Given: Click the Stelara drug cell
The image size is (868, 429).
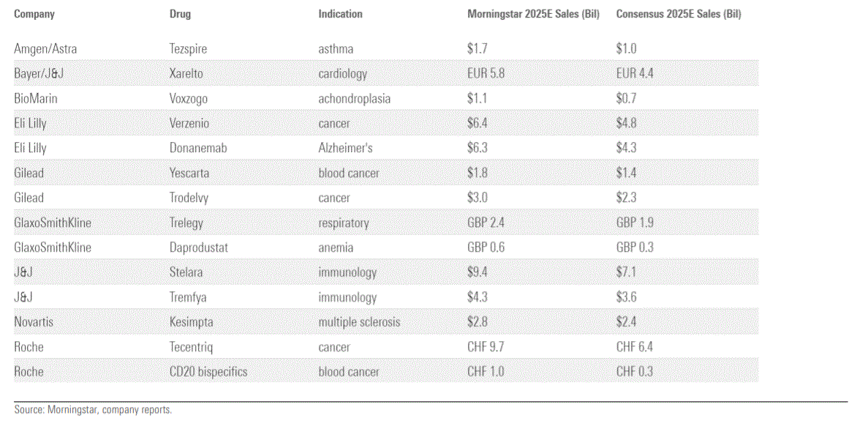Looking at the screenshot, I should point(186,273).
